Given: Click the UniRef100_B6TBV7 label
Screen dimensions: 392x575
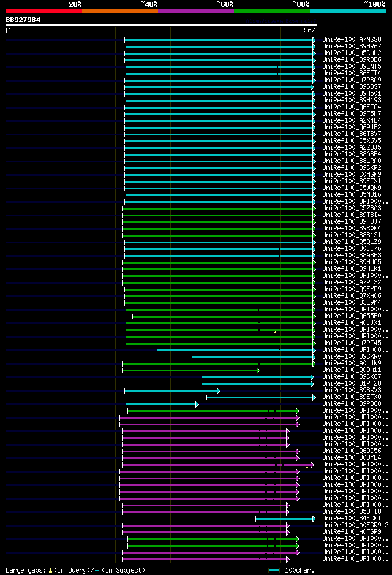Looking at the screenshot, I should coord(352,134).
